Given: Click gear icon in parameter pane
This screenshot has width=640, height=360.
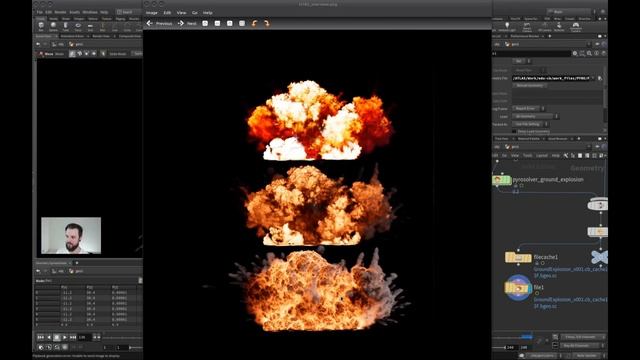Looking at the screenshot, I should click(575, 53).
